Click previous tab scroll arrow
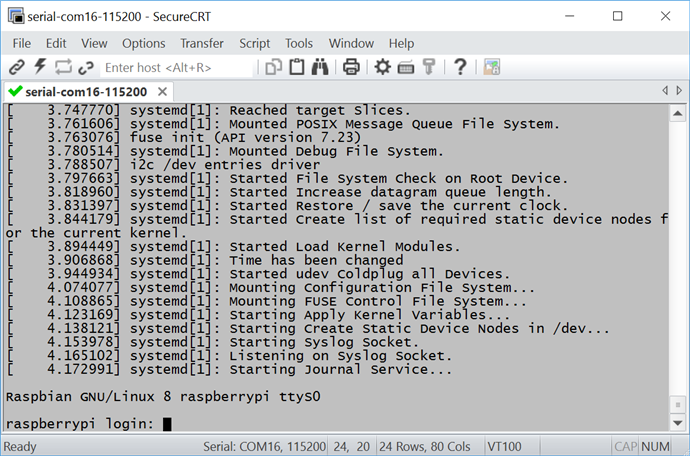690x456 pixels. click(665, 90)
